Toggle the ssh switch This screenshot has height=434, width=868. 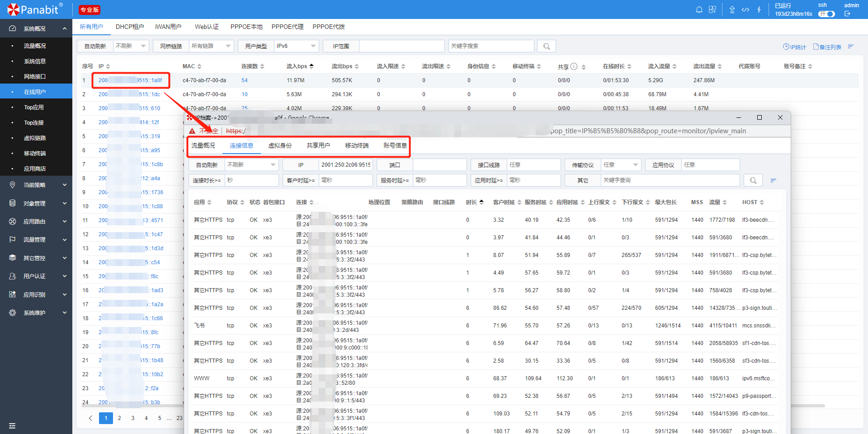pos(826,14)
